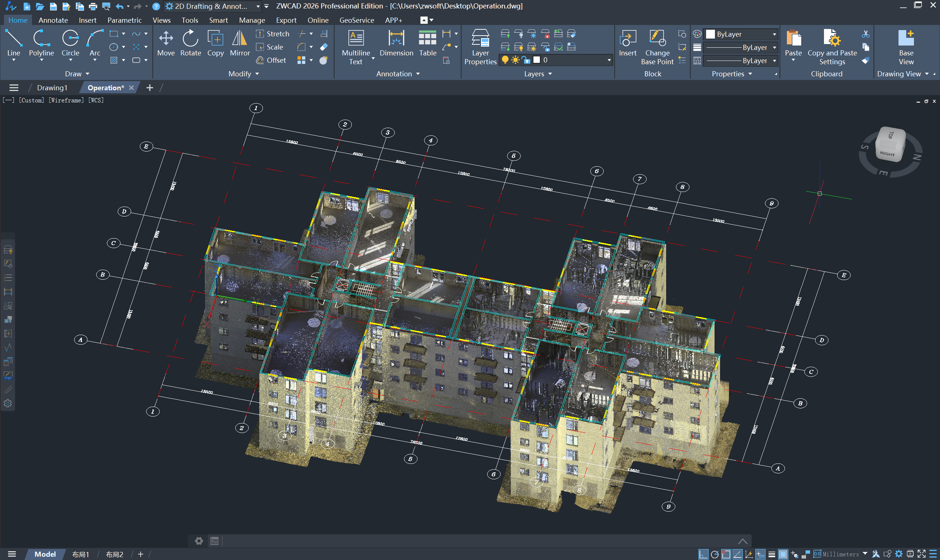Expand the Modify panel
Image resolution: width=940 pixels, height=560 pixels.
(x=243, y=74)
